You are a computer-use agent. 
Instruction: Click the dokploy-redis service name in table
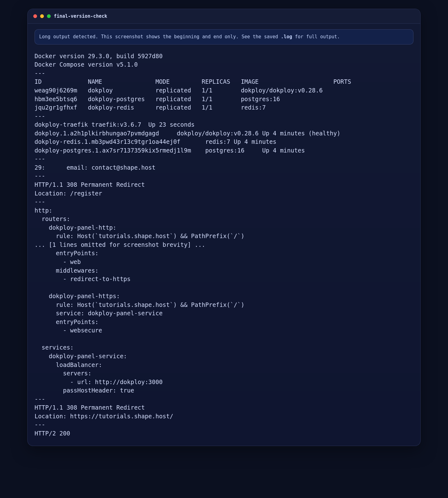point(111,108)
